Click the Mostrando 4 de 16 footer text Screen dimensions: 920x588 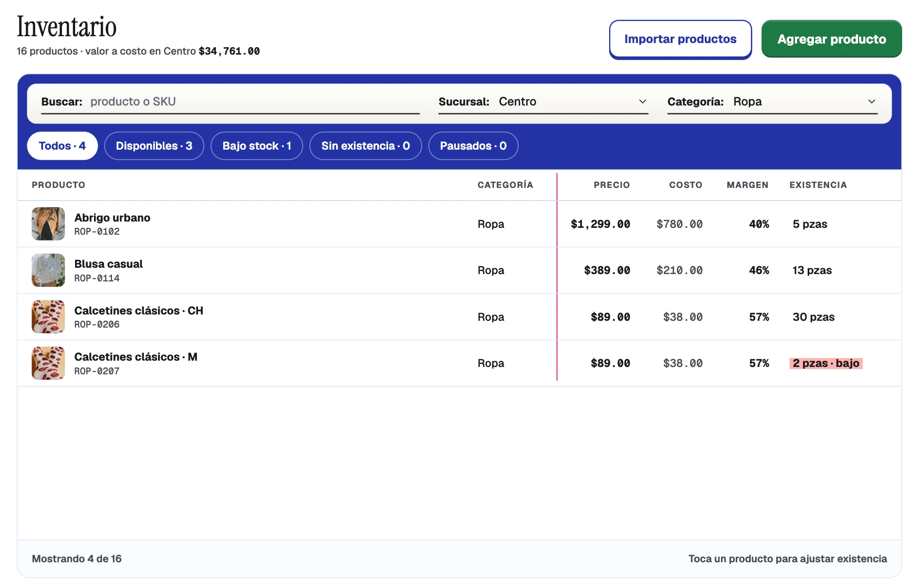pos(77,559)
